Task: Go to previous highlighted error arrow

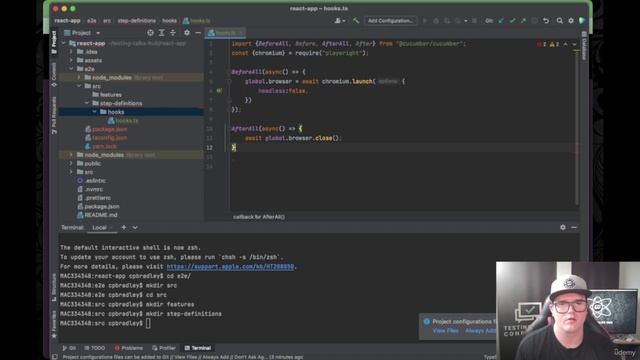Action: [565, 44]
